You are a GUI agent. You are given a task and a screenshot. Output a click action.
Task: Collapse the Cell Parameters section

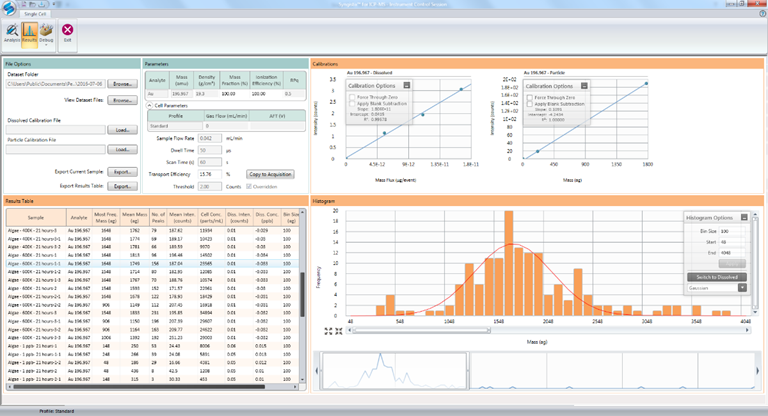tap(149, 105)
